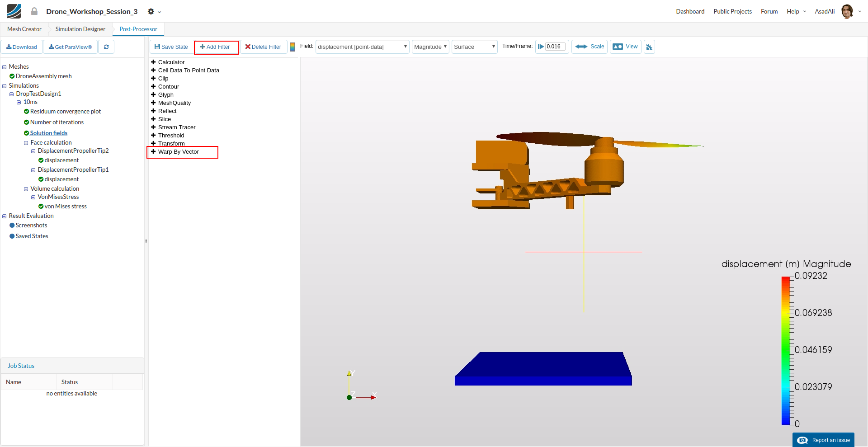Open the Surface representation dropdown
The height and width of the screenshot is (447, 868).
(x=474, y=47)
